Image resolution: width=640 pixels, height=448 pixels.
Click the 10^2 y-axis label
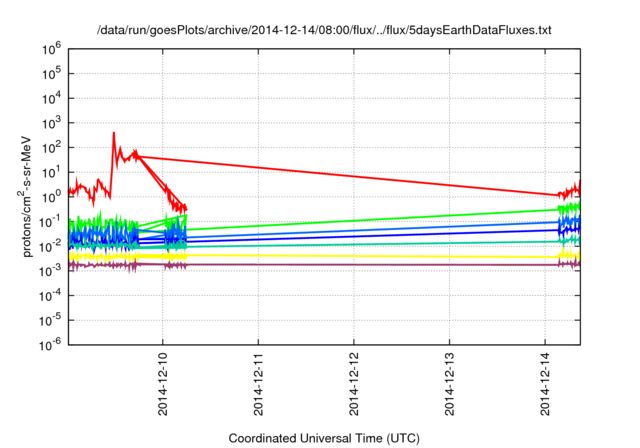pyautogui.click(x=51, y=148)
